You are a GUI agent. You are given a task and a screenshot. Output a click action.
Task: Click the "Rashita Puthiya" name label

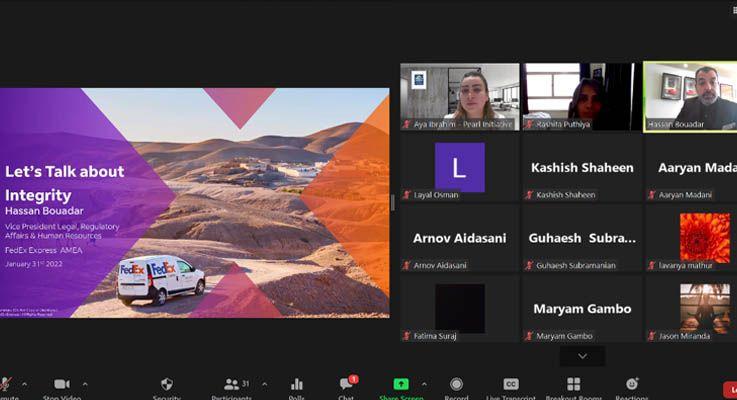tap(563, 125)
